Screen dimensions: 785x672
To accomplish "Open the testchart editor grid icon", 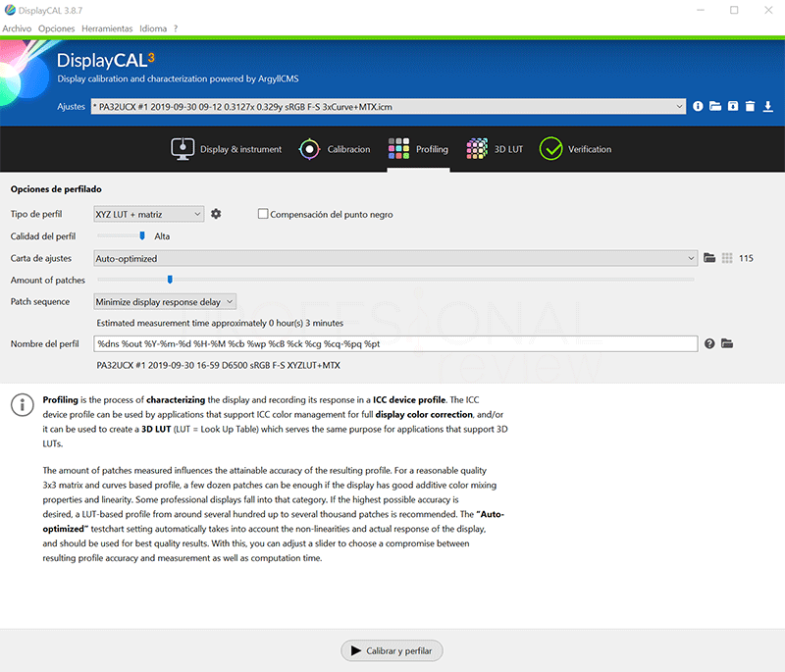I will click(x=727, y=258).
